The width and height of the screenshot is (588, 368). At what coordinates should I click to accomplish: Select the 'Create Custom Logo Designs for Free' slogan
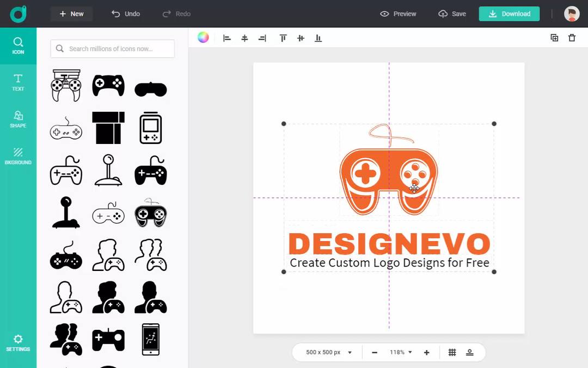point(390,263)
